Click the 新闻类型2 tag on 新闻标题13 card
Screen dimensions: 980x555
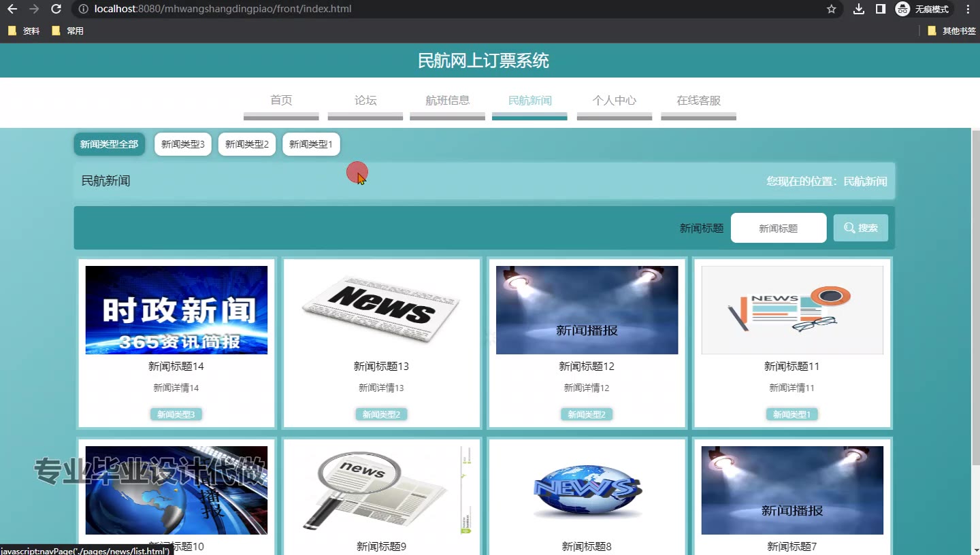[x=381, y=414]
